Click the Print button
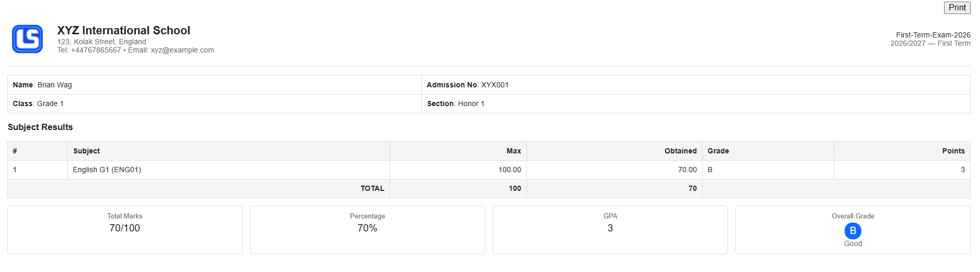Image resolution: width=980 pixels, height=272 pixels. pos(957,8)
